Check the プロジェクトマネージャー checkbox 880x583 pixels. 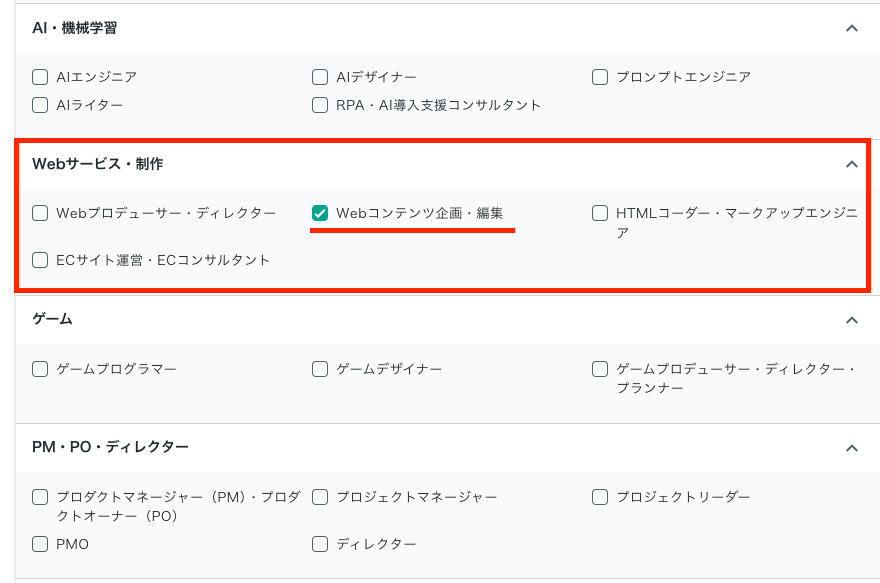tap(320, 497)
